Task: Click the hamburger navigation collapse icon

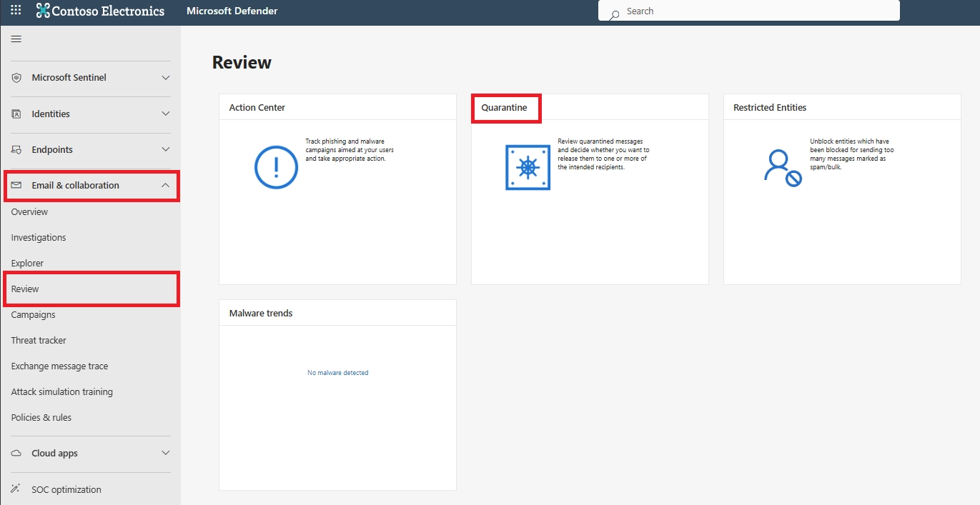Action: [x=16, y=39]
